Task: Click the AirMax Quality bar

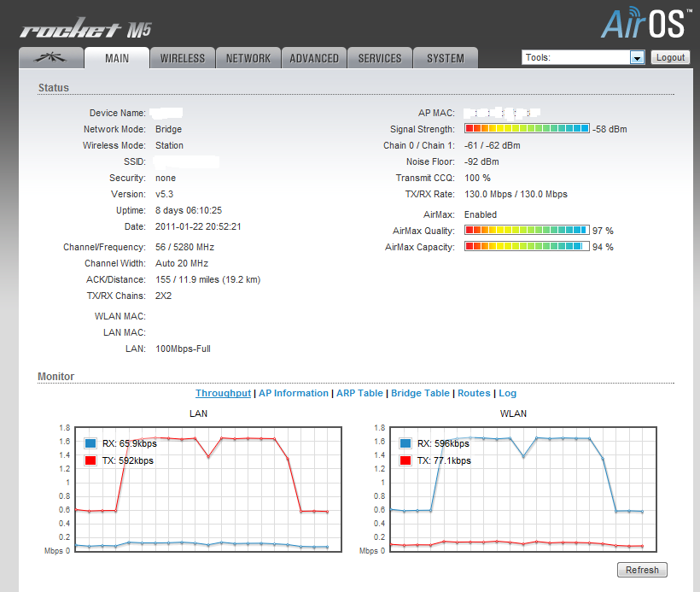Action: 527,230
